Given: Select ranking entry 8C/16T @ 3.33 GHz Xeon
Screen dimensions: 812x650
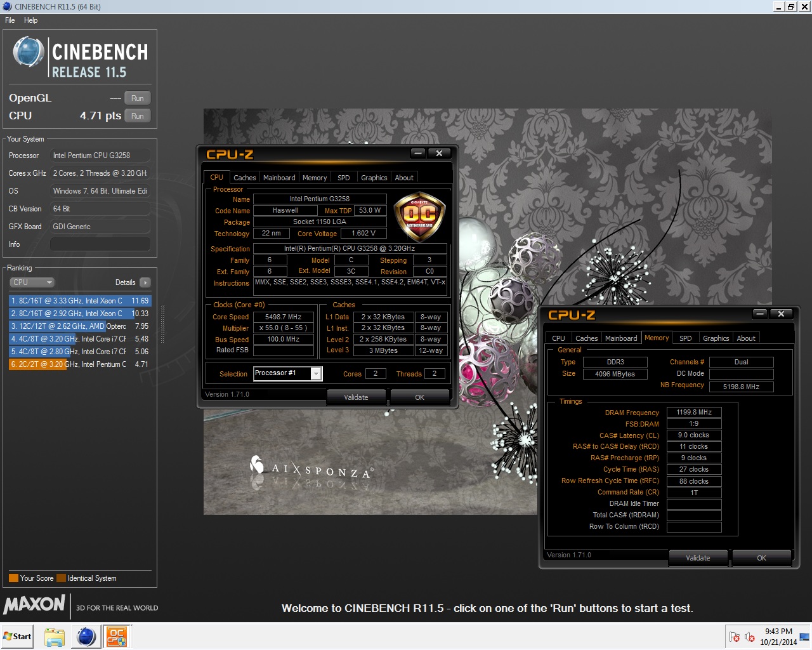Looking at the screenshot, I should pyautogui.click(x=80, y=301).
